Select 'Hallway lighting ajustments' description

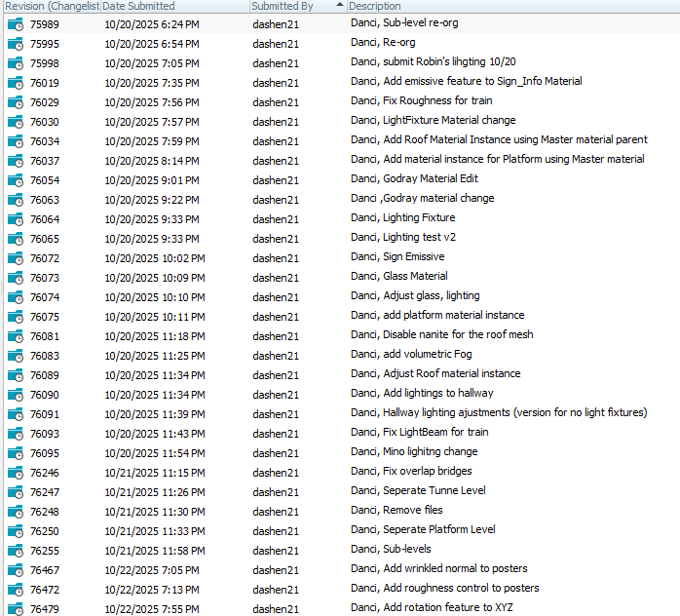point(499,413)
